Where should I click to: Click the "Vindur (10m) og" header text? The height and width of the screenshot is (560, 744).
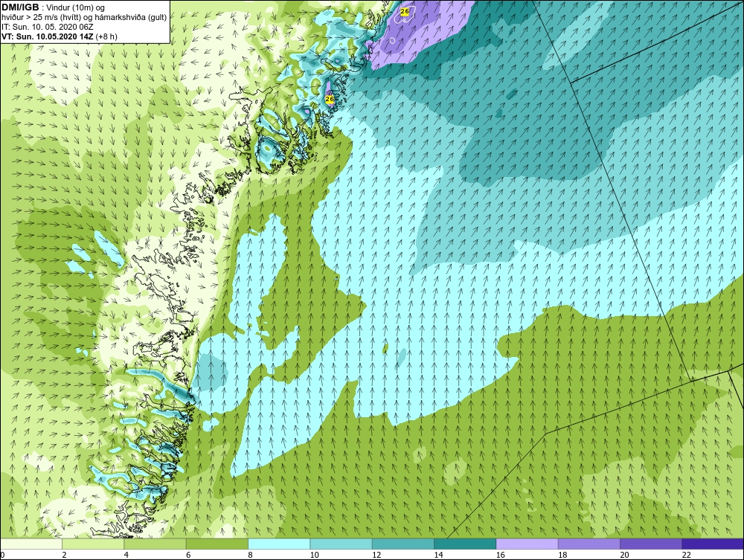pyautogui.click(x=77, y=8)
